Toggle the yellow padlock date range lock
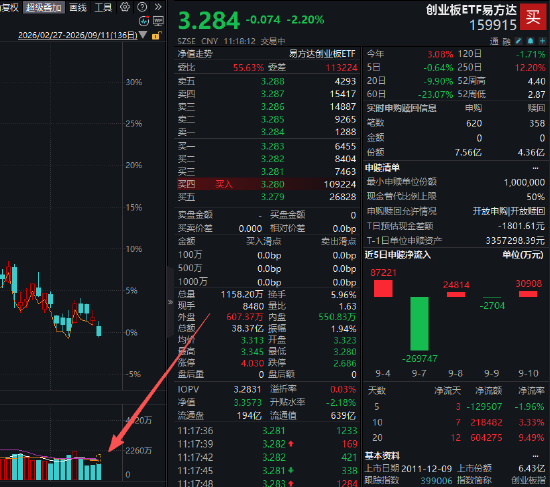The width and height of the screenshot is (550, 487). coord(156,35)
